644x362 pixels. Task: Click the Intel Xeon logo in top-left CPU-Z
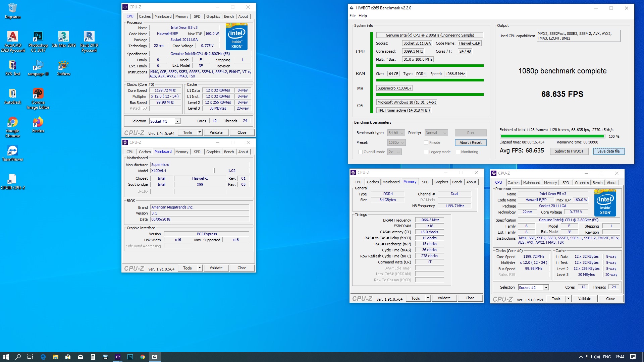point(236,37)
